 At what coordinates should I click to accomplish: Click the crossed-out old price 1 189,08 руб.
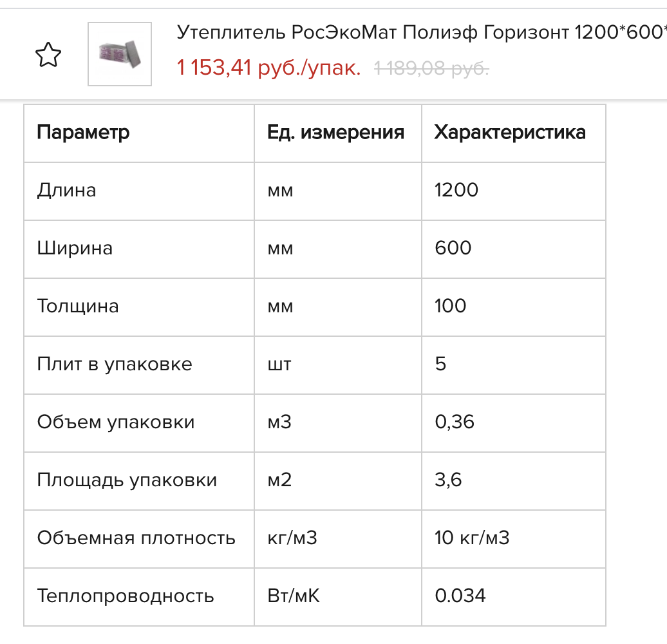(431, 68)
